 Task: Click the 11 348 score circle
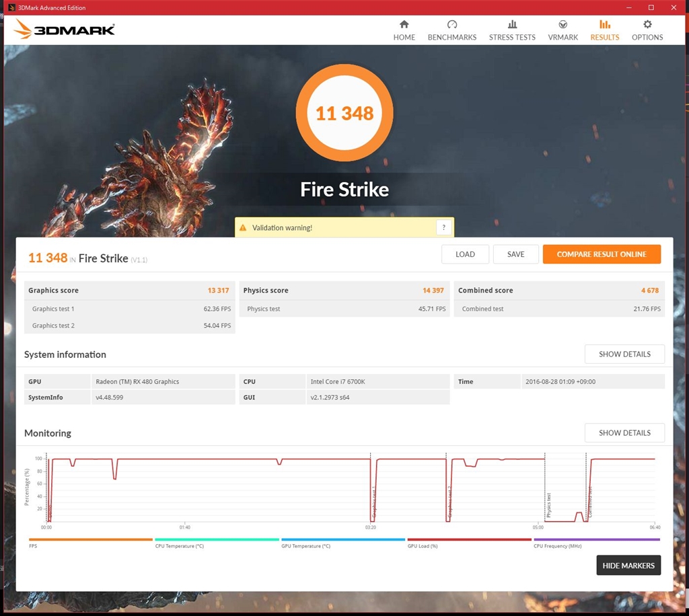coord(344,113)
